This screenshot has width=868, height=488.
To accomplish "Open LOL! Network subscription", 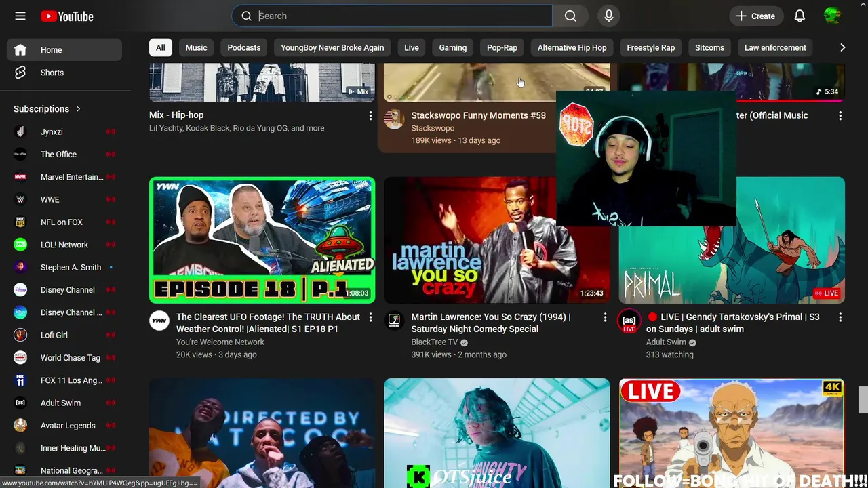I will (x=64, y=245).
